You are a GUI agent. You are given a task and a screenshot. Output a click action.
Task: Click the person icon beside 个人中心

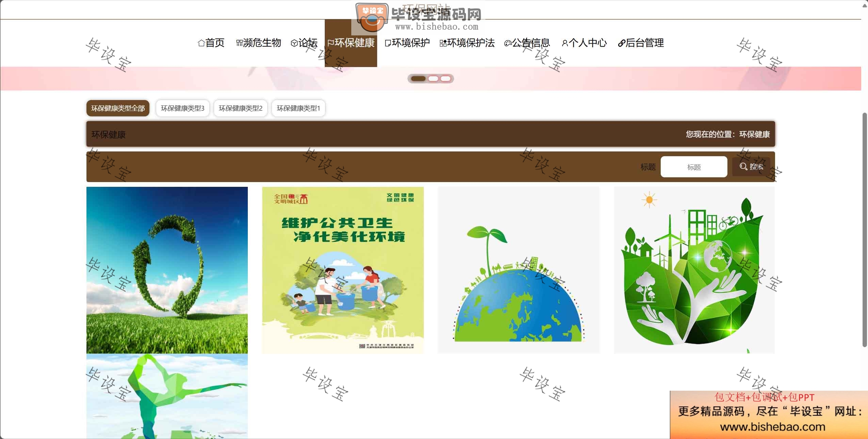click(565, 43)
